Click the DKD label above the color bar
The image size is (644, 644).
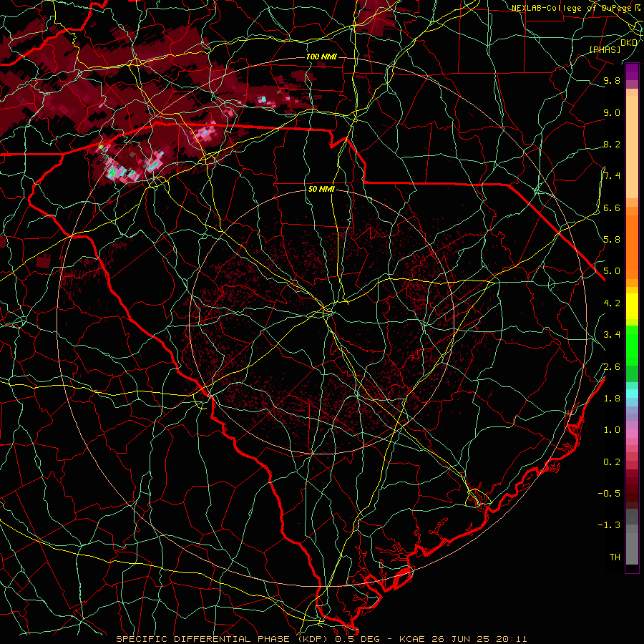(629, 42)
